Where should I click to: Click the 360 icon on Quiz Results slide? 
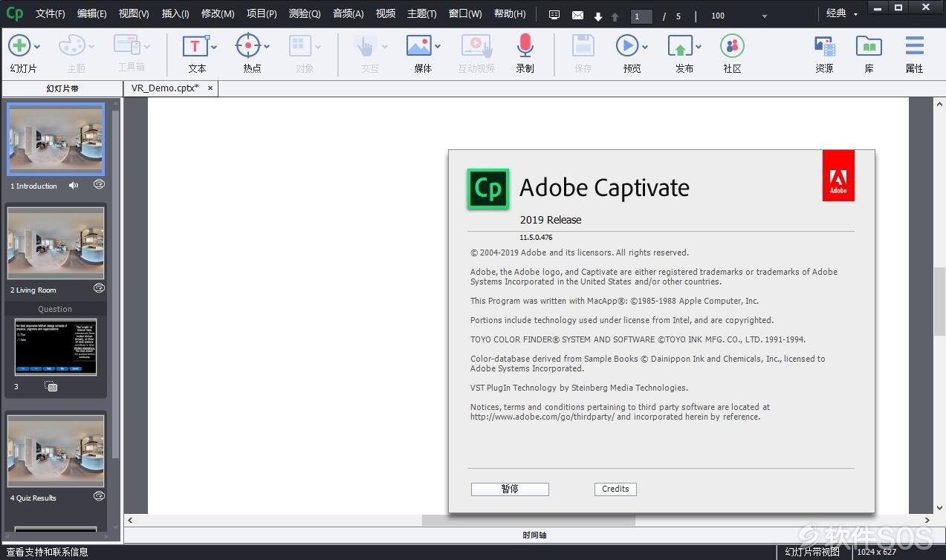(x=99, y=495)
